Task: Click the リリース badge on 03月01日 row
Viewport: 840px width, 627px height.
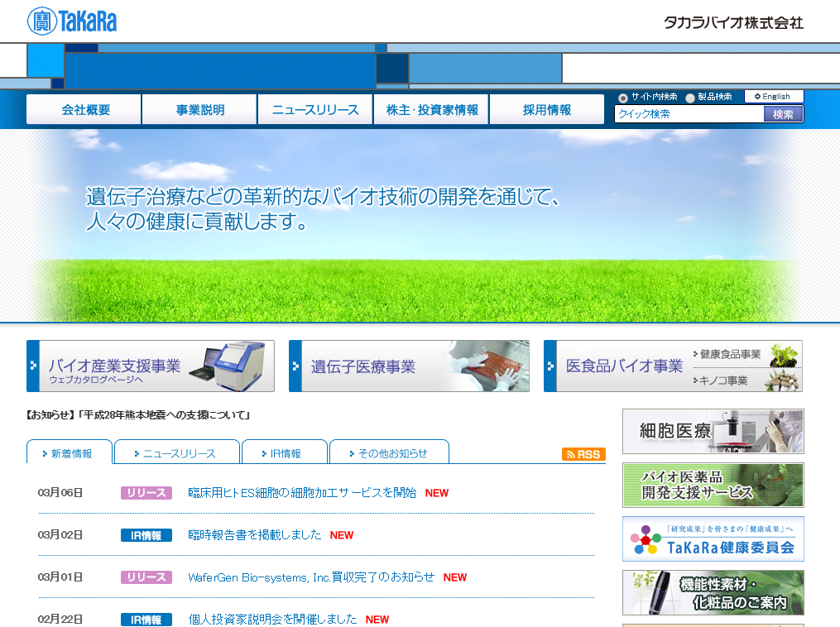Action: [146, 577]
